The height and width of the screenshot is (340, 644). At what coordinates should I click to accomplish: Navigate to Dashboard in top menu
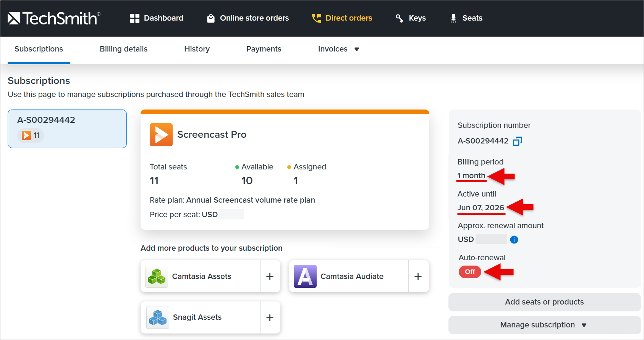(163, 18)
